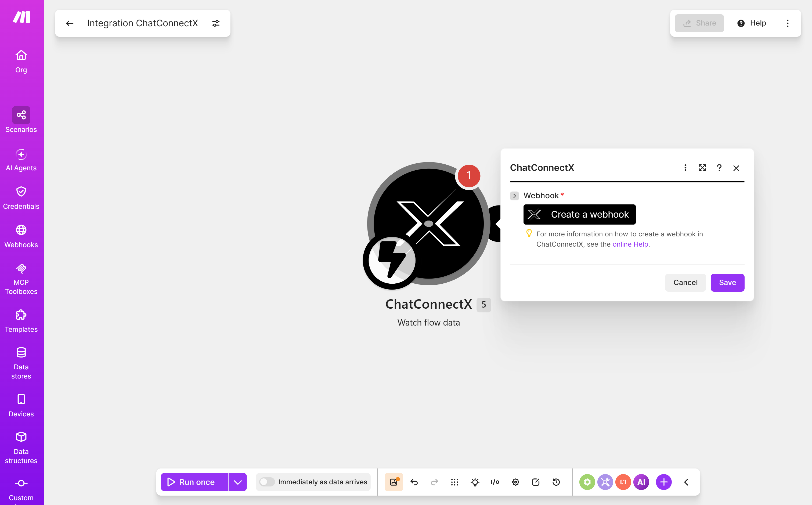Open Data stores section
The image size is (812, 505).
(x=21, y=364)
